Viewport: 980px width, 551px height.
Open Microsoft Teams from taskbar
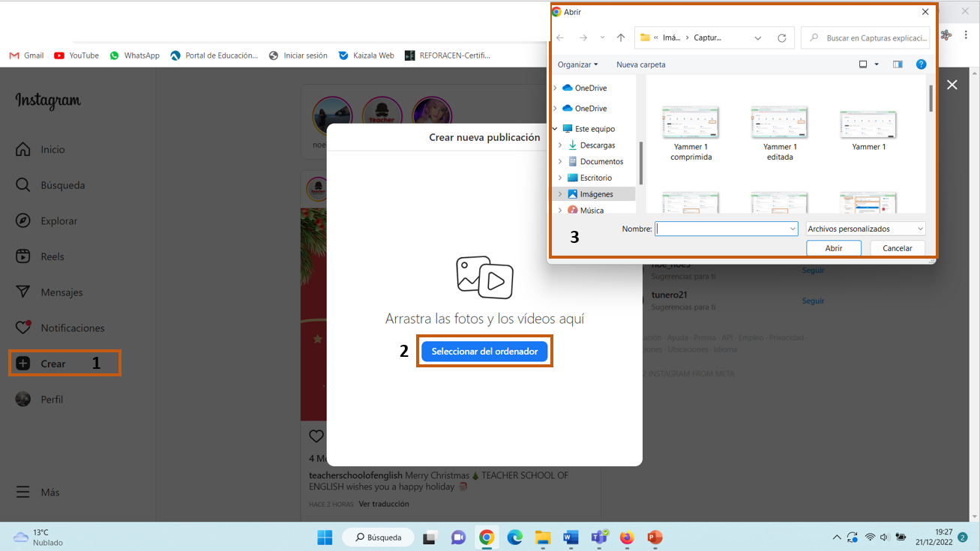click(x=599, y=538)
